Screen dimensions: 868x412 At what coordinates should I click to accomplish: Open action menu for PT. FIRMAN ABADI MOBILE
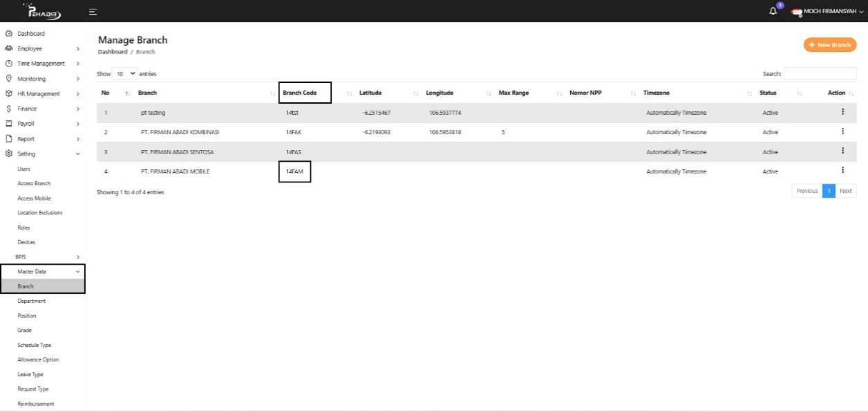[842, 170]
